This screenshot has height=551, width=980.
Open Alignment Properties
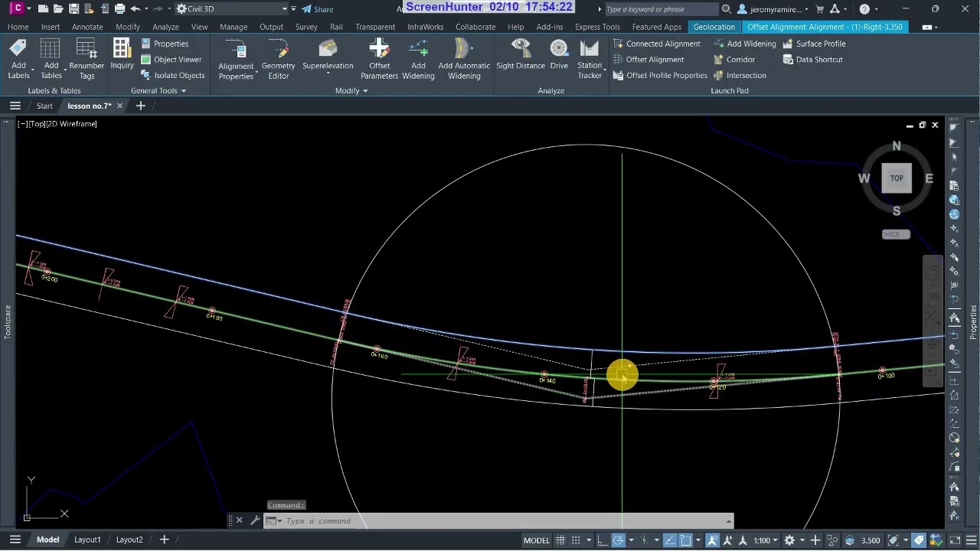click(x=236, y=59)
